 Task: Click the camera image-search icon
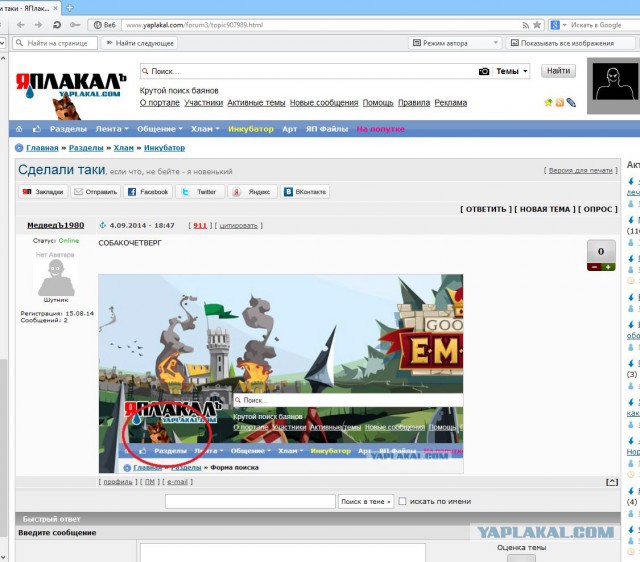tap(484, 71)
